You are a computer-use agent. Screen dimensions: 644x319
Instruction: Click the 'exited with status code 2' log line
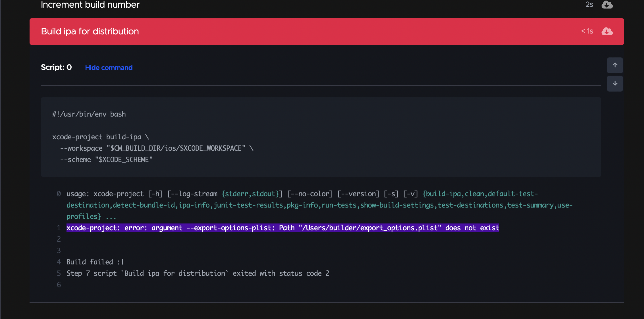coord(198,273)
